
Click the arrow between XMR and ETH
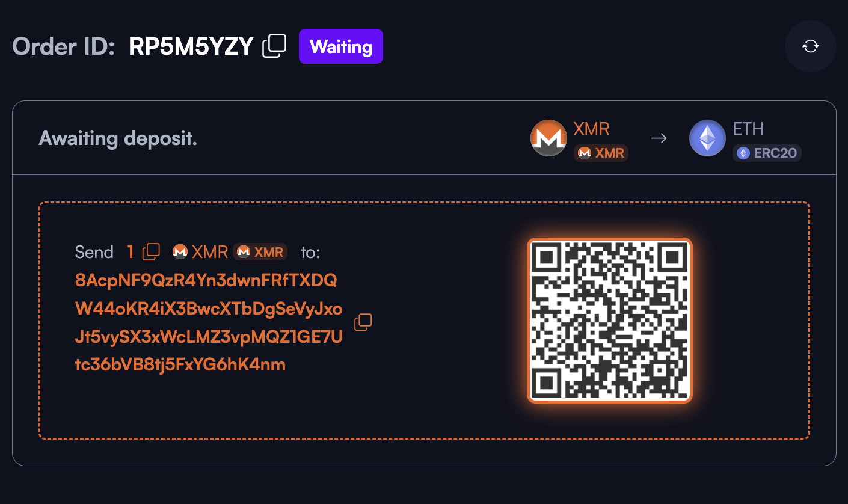[x=659, y=138]
